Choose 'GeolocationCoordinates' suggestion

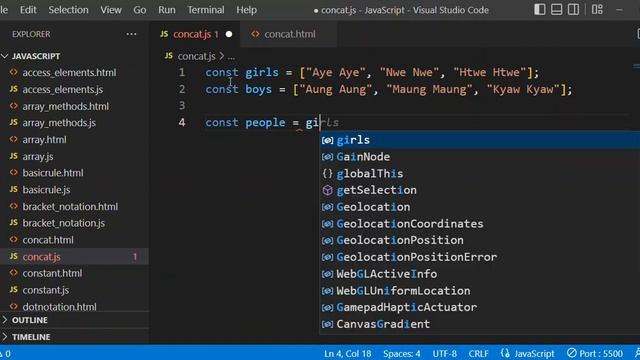[x=480, y=224]
